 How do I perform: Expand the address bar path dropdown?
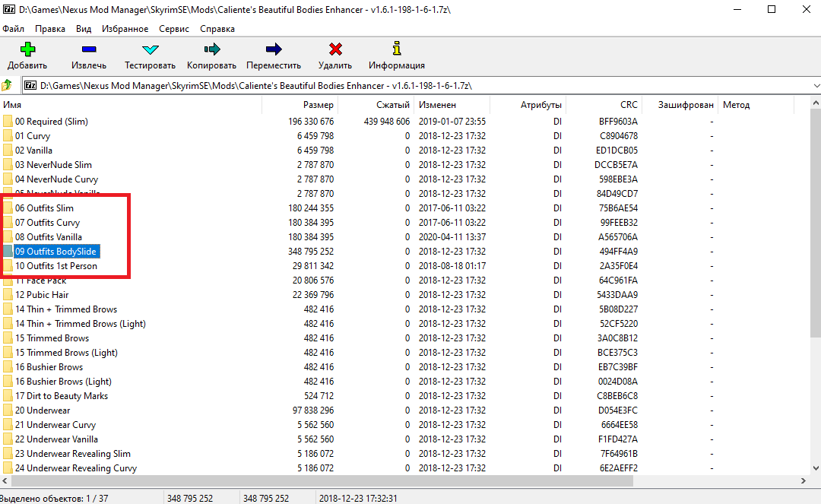pyautogui.click(x=815, y=86)
